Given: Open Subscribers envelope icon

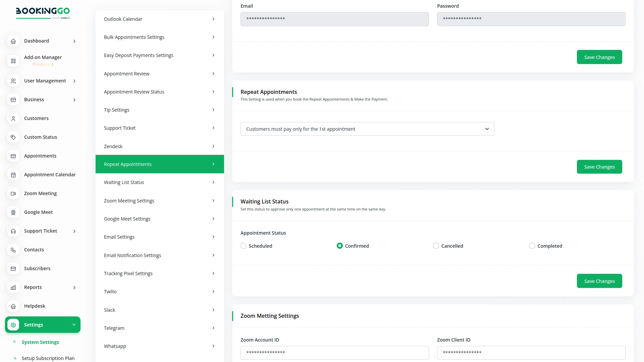Looking at the screenshot, I should point(13,268).
